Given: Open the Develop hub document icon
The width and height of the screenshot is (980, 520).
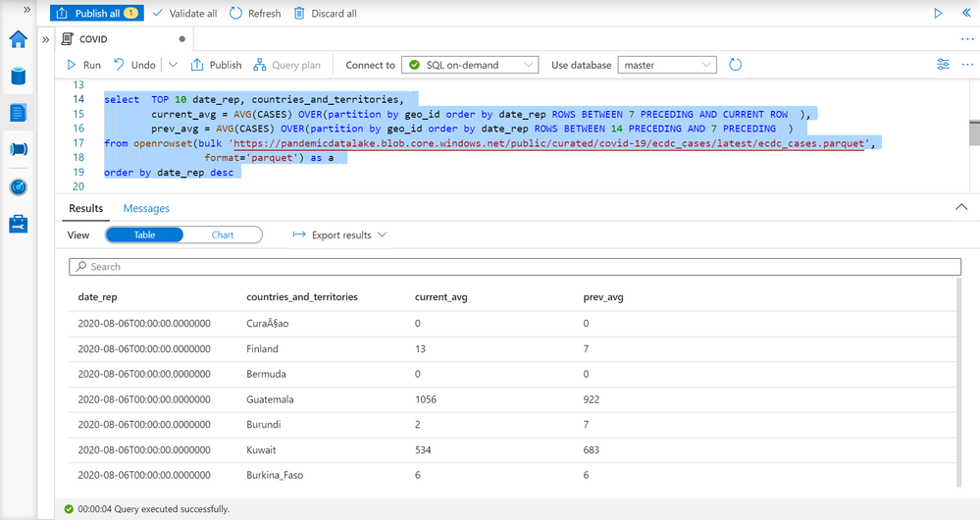Looking at the screenshot, I should click(x=18, y=113).
